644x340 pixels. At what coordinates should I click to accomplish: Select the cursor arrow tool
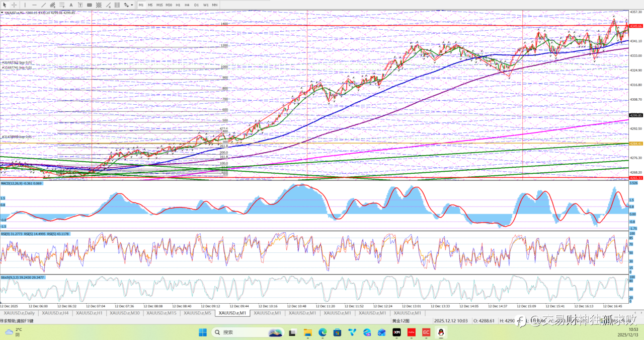5,5
